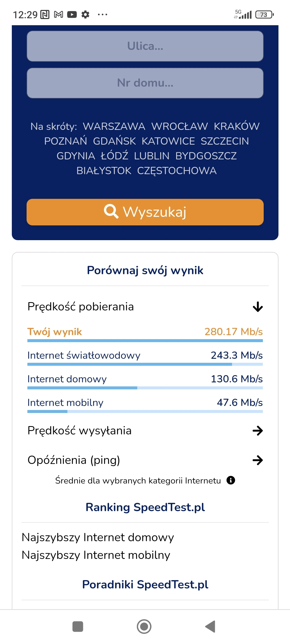Image resolution: width=290 pixels, height=644 pixels.
Task: Select the WARSZAWA city shortcut
Action: pos(114,126)
